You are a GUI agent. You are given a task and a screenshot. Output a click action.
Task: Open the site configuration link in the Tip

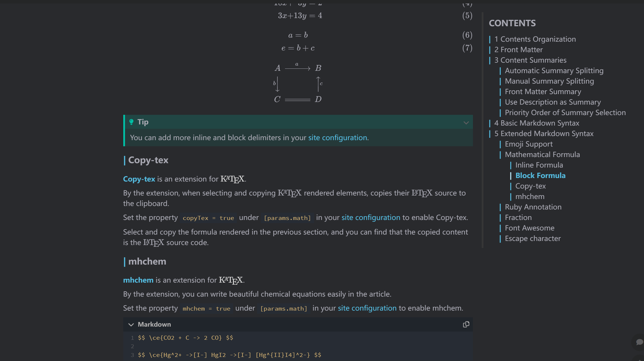(x=338, y=138)
